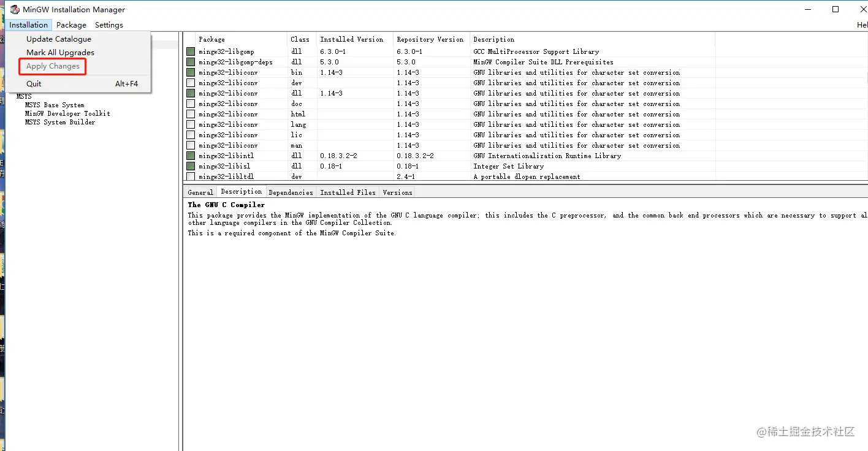868x451 pixels.
Task: Toggle the mingw32-libgomp package checkbox
Action: (191, 51)
